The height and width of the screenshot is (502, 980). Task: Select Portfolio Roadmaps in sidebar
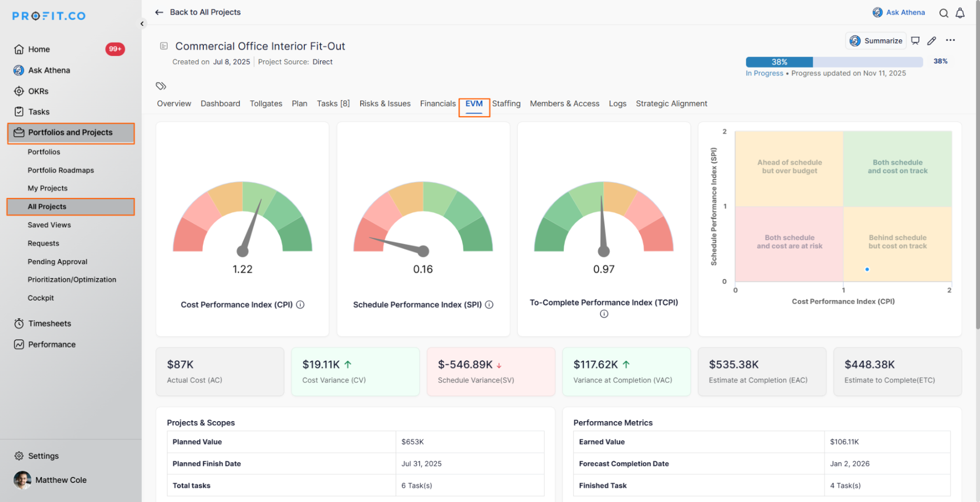pyautogui.click(x=61, y=170)
